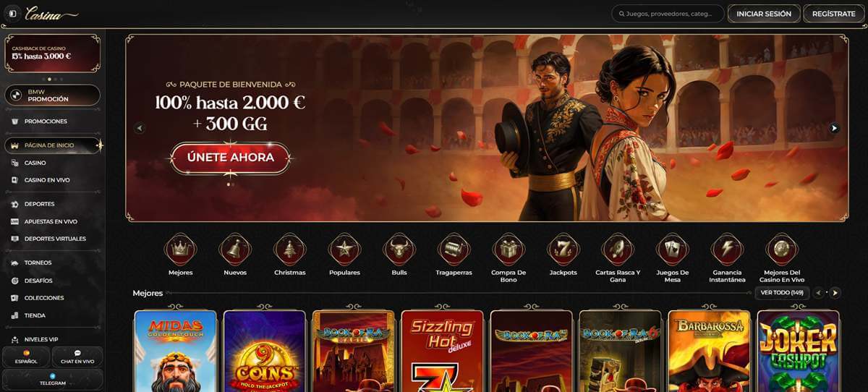Choose the Tragaperras slots category icon

coord(454,249)
